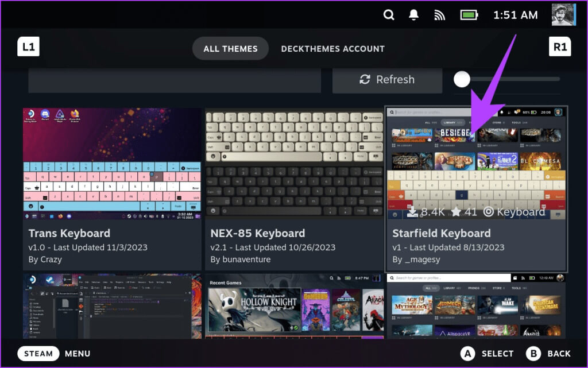Click the 8.4K download count icon
The image size is (588, 368).
pos(412,212)
